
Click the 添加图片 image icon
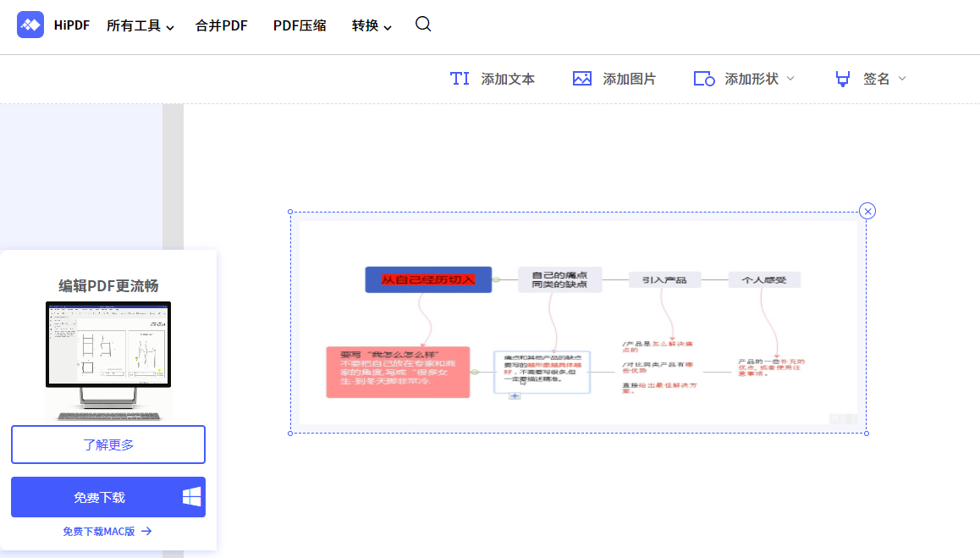click(581, 78)
